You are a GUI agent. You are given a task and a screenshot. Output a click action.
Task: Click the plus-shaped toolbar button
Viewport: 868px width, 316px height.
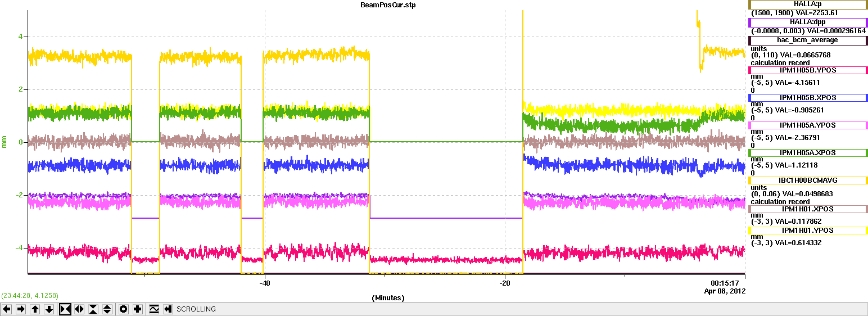(137, 309)
